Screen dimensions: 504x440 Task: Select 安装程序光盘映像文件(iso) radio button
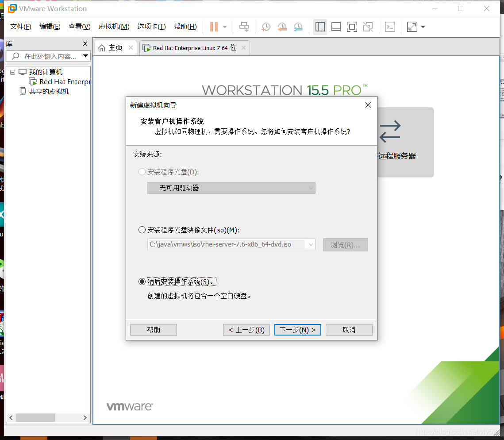142,230
